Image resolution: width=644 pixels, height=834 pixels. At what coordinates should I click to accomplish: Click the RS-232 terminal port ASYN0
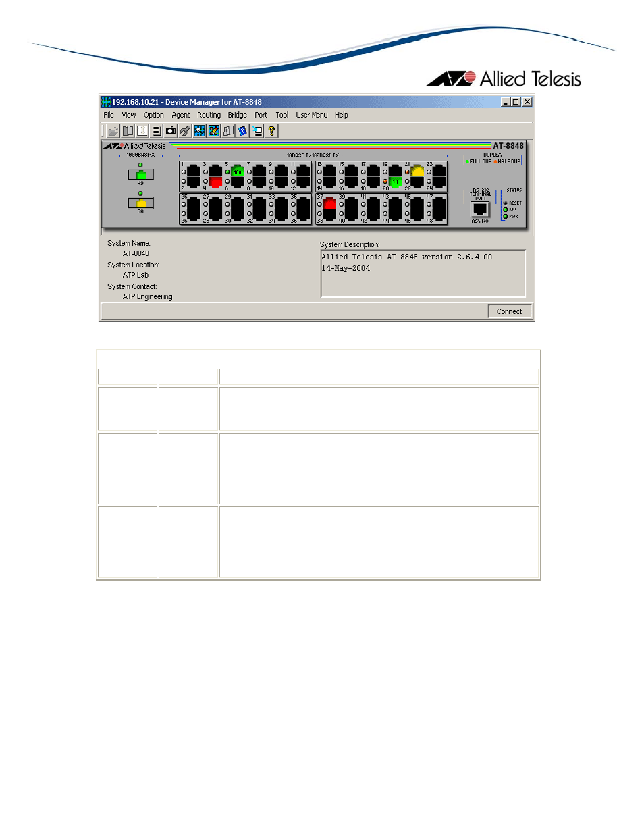[x=480, y=209]
